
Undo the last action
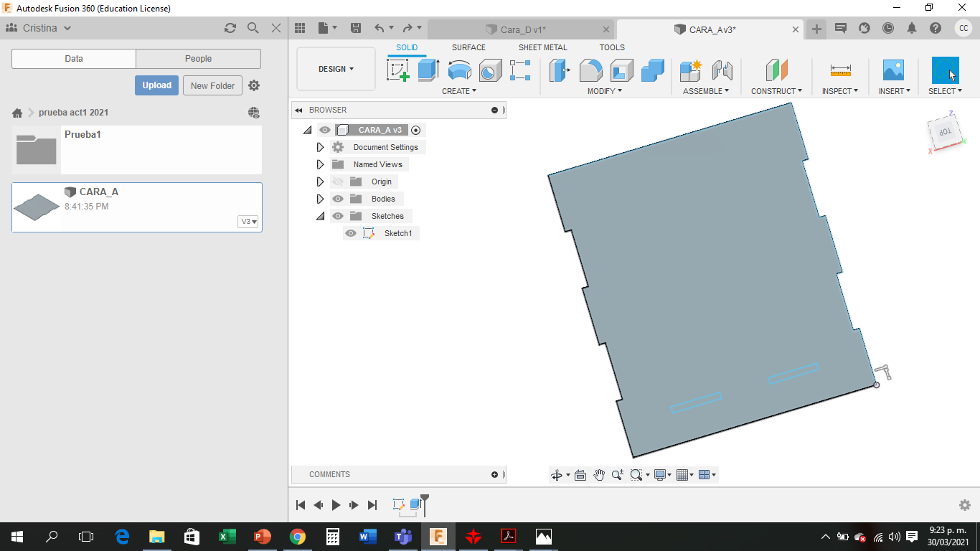tap(380, 28)
